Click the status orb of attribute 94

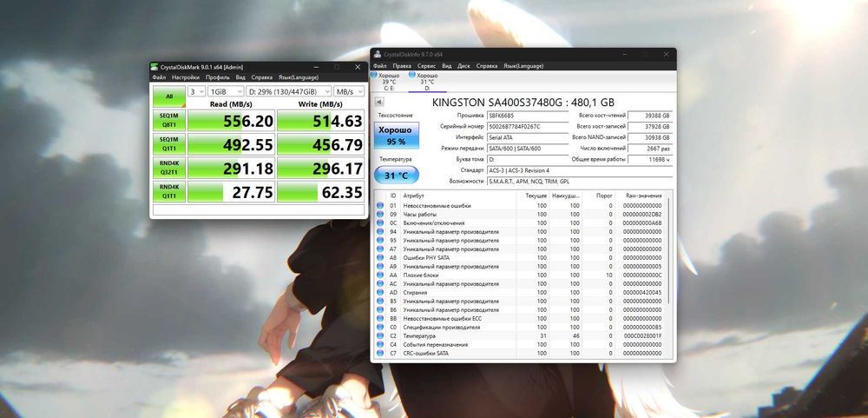tap(380, 232)
